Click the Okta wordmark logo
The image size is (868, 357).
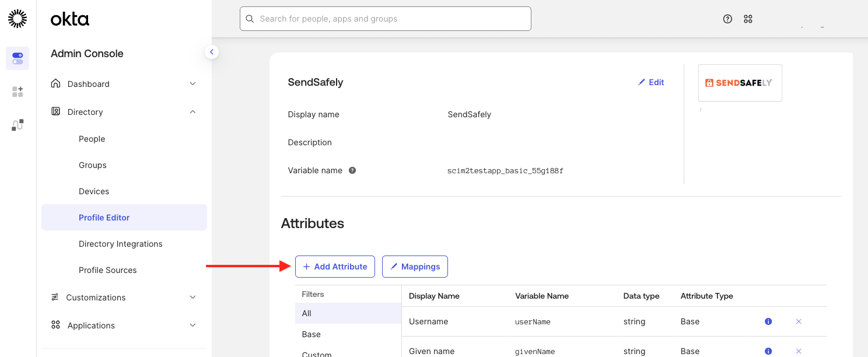click(70, 19)
